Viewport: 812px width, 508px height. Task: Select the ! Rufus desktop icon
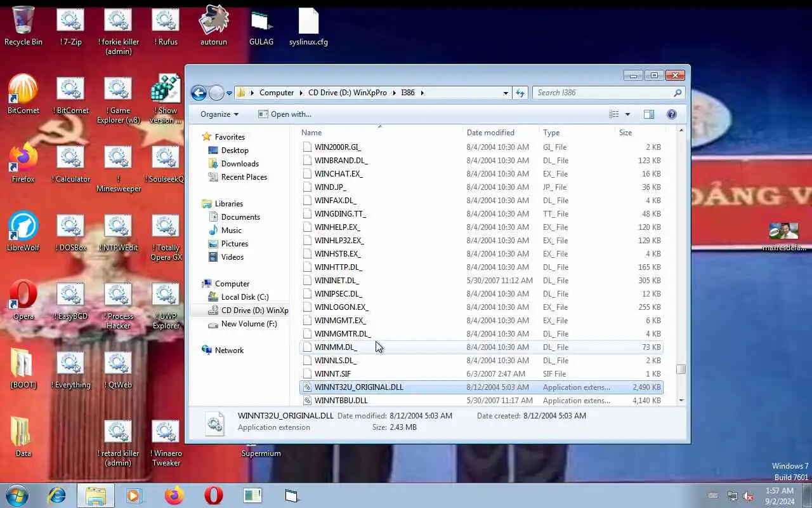click(166, 27)
